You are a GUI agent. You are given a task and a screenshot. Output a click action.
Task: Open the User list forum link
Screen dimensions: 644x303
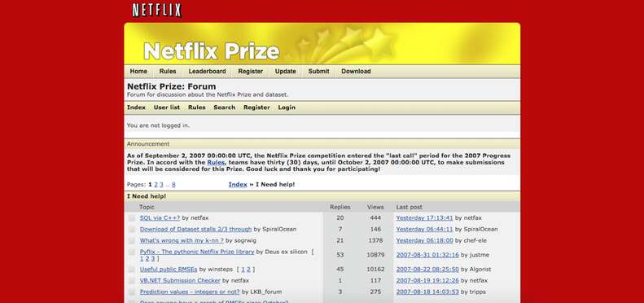167,108
